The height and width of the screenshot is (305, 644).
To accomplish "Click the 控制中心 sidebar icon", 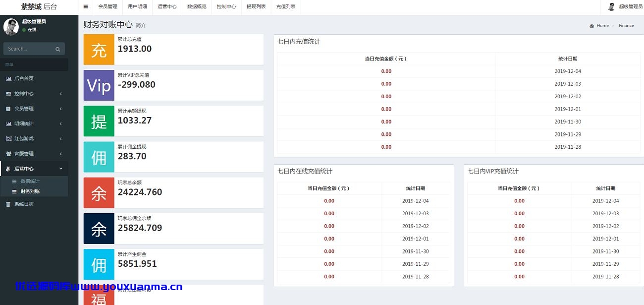I will 8,93.
